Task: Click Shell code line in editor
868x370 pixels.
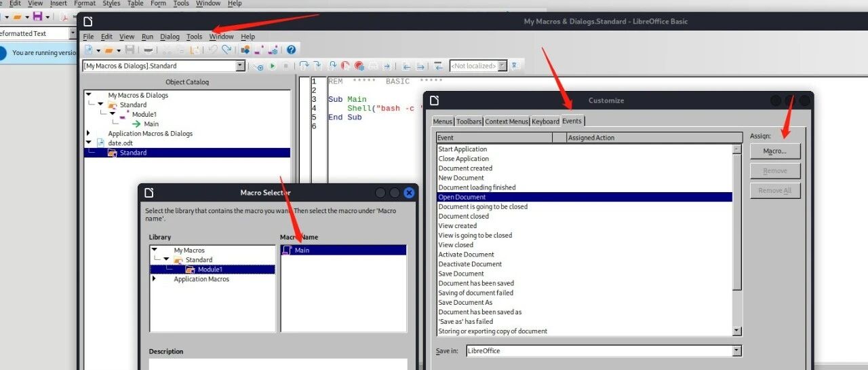Action: coord(385,109)
